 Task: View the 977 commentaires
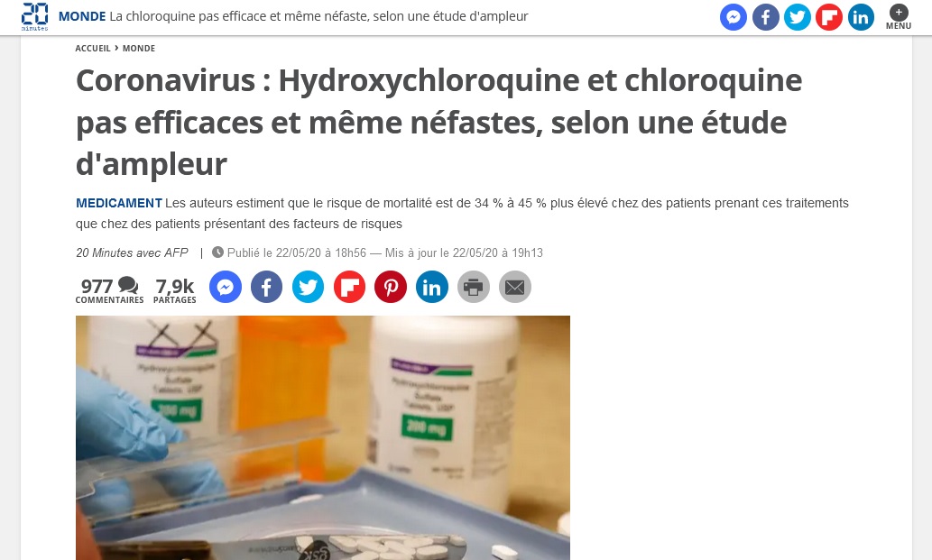click(x=109, y=290)
